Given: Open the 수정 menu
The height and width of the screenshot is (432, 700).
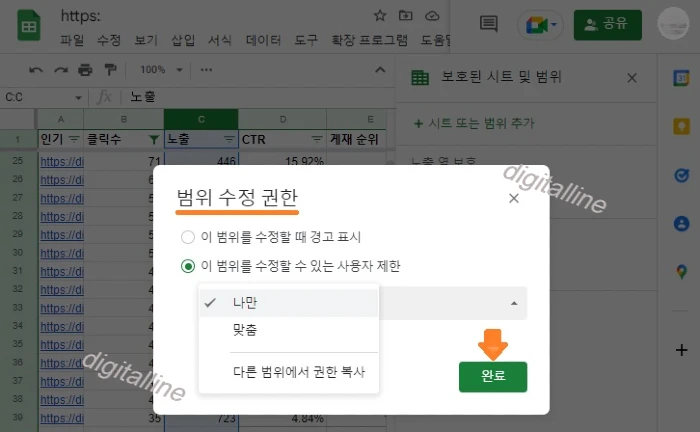Looking at the screenshot, I should (109, 40).
